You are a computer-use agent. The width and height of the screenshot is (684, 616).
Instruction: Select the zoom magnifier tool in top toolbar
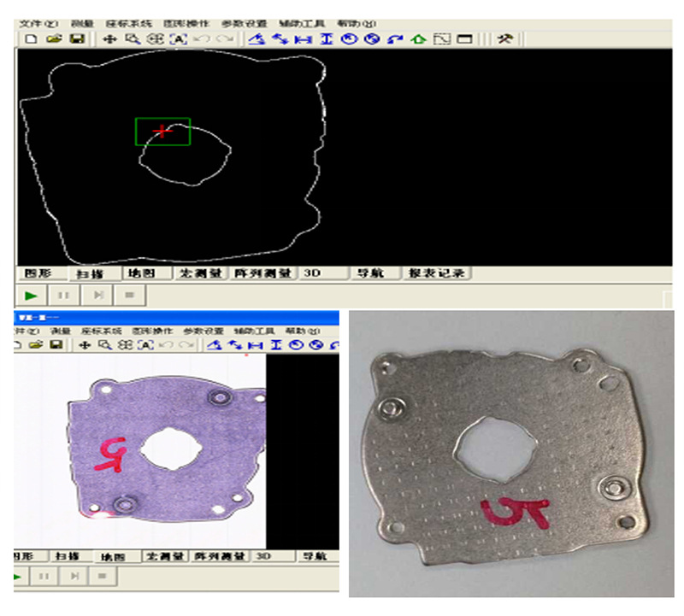(x=132, y=38)
